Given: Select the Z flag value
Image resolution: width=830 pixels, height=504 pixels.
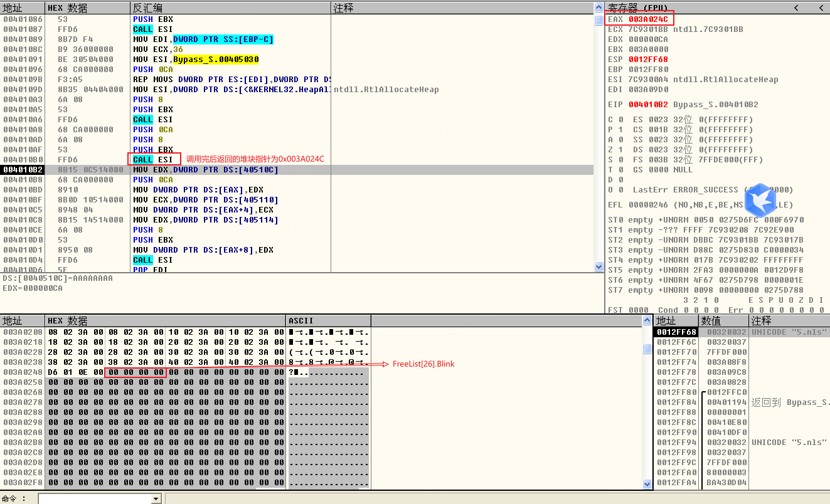Looking at the screenshot, I should click(620, 149).
